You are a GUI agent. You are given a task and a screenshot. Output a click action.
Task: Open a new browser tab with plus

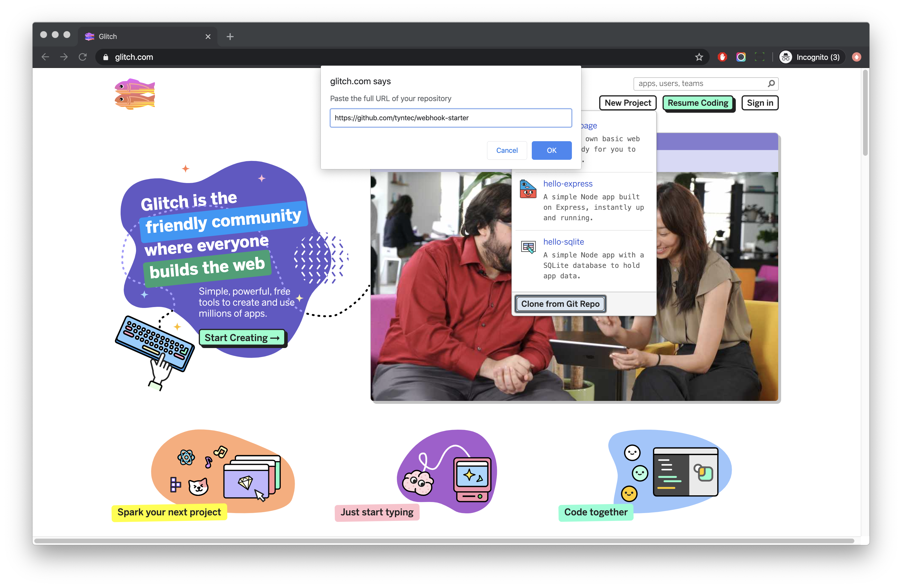click(x=230, y=37)
